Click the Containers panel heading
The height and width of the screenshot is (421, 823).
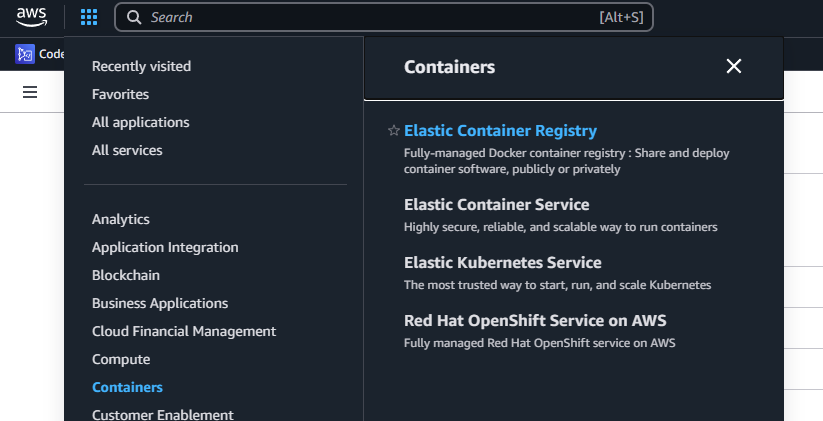point(449,67)
